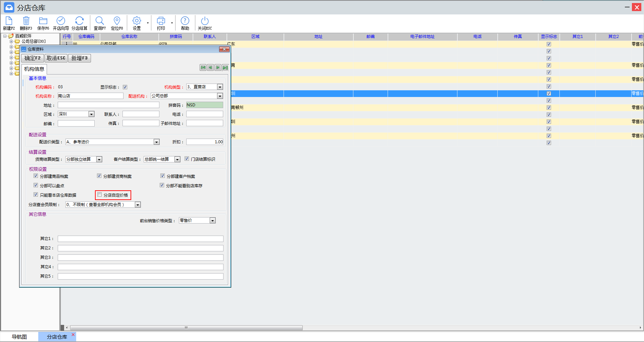This screenshot has width=644, height=342.
Task: Open the 前台销售价格类型 dropdown
Action: pyautogui.click(x=212, y=221)
